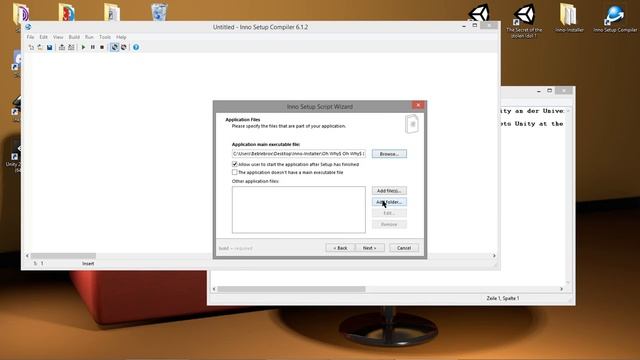
Task: Click the Stop Compile toolbar icon
Action: coord(71,47)
